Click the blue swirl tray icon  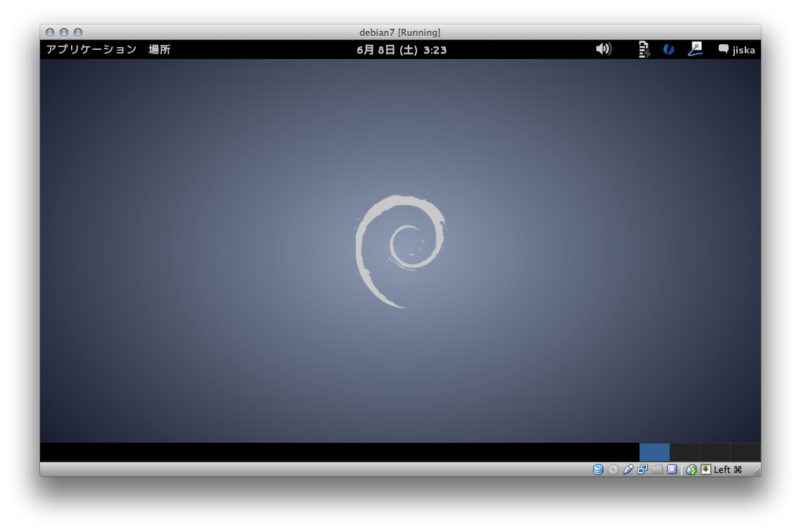click(x=669, y=49)
